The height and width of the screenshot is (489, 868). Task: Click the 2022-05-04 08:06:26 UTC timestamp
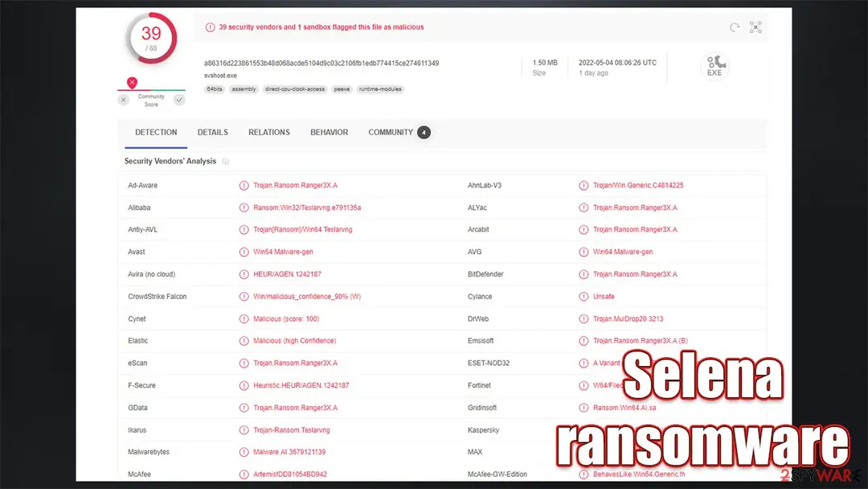point(618,63)
